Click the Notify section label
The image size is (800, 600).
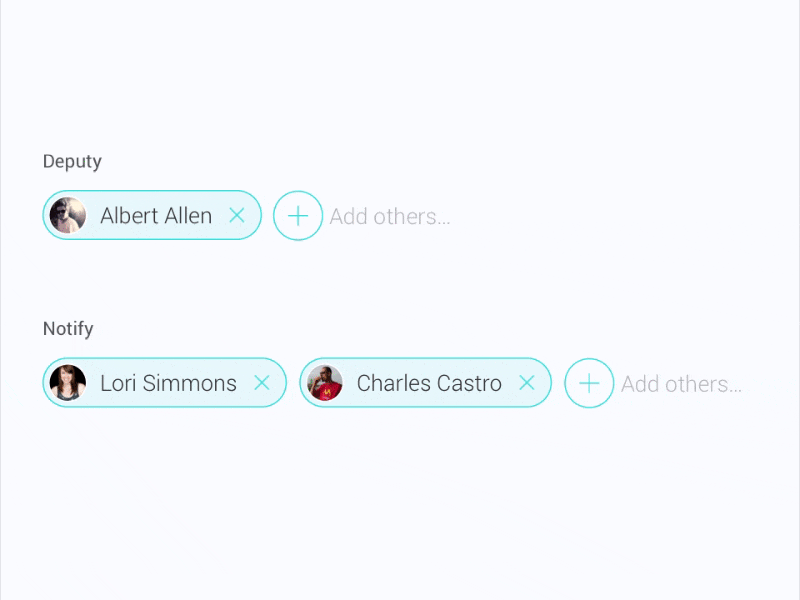pyautogui.click(x=67, y=328)
